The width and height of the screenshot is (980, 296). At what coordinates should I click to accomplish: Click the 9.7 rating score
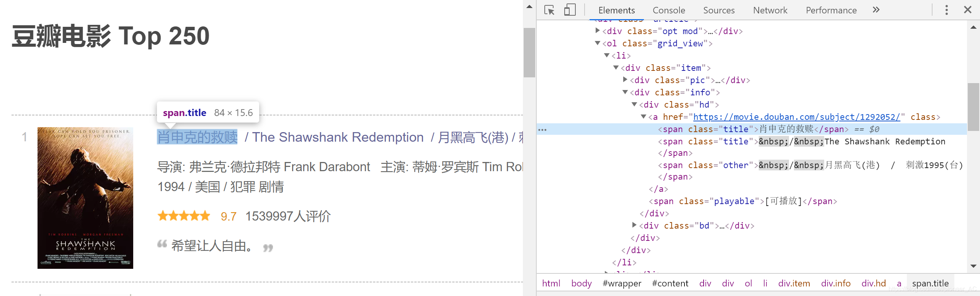229,216
